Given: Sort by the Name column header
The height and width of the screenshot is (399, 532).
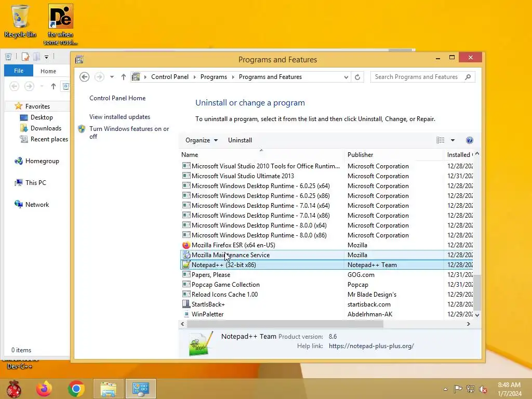Looking at the screenshot, I should 261,155.
